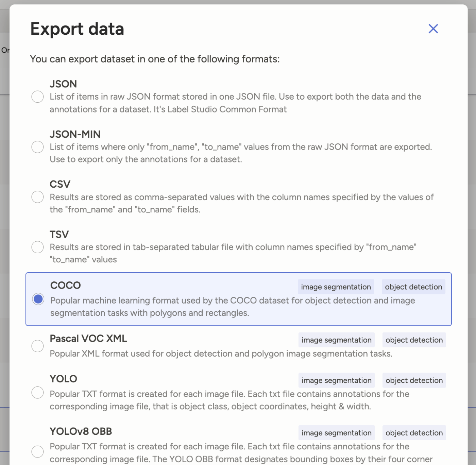
Task: Select CSV export format radio button
Action: click(37, 197)
